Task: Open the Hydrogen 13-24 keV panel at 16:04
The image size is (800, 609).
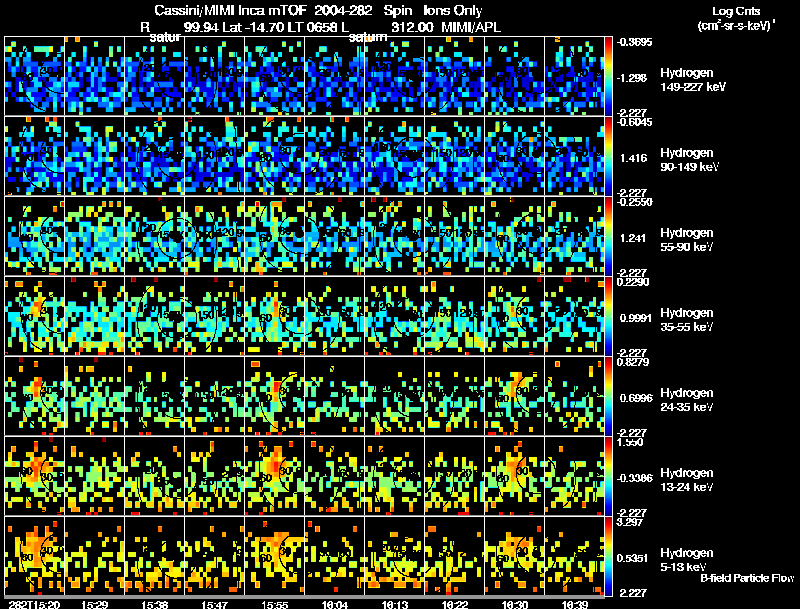Action: click(x=335, y=476)
